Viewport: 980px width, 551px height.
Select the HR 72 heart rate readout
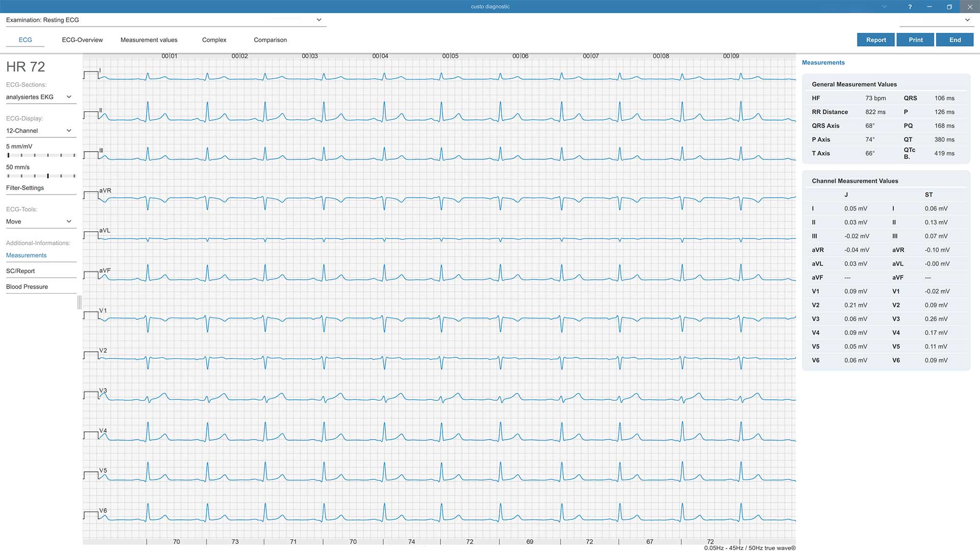(26, 67)
